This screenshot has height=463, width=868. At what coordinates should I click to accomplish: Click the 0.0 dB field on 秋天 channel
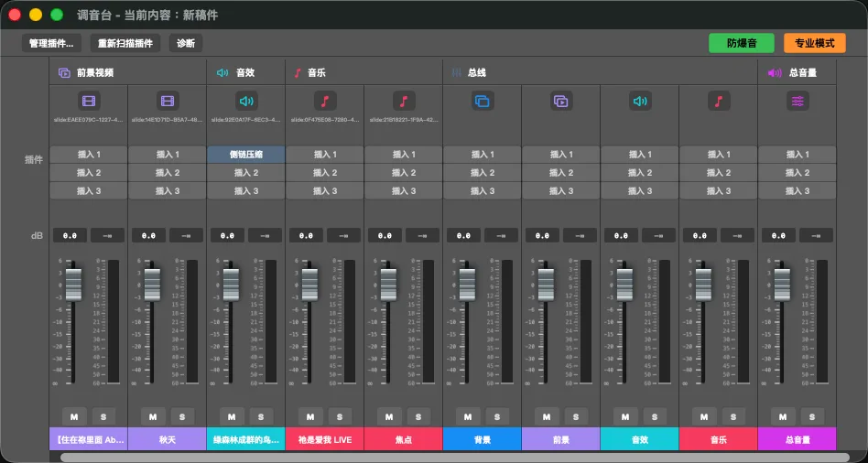tap(149, 236)
